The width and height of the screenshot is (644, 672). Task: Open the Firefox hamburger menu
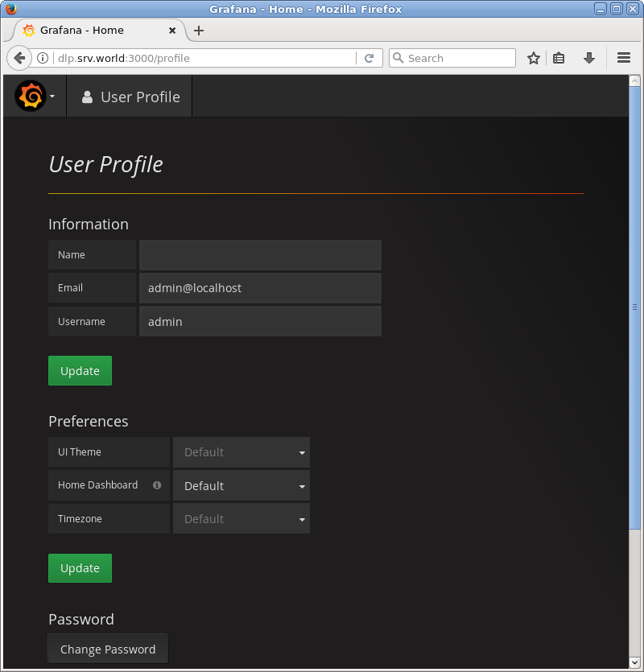623,57
